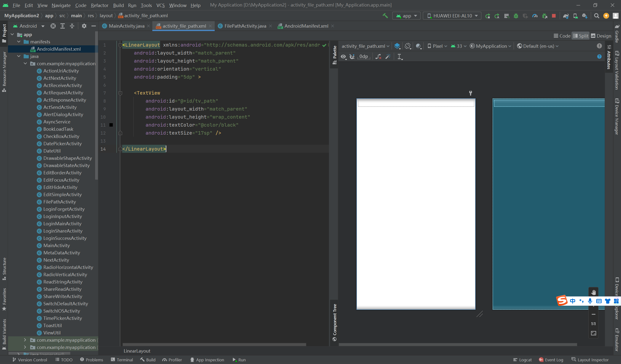Click the green hammer Make Project icon

(x=385, y=16)
